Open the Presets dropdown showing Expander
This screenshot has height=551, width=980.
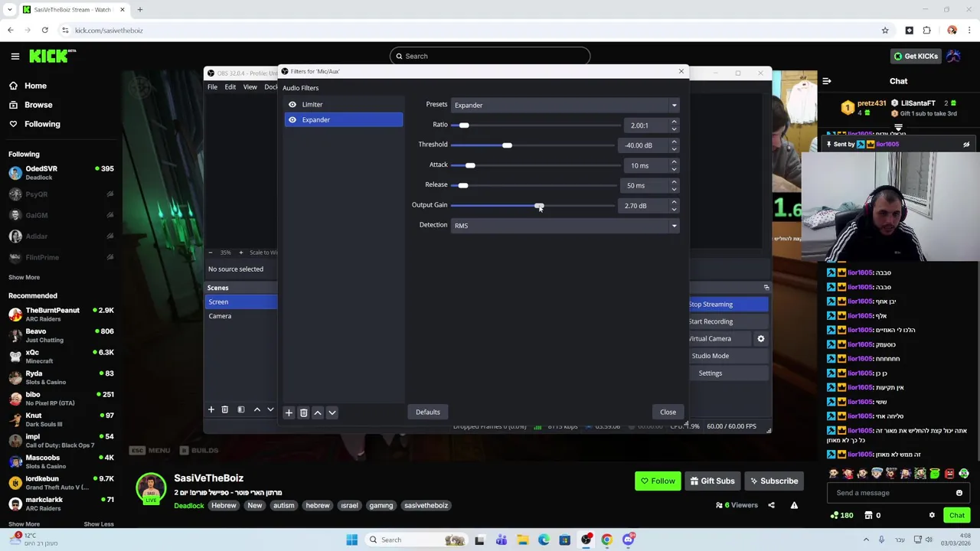565,105
